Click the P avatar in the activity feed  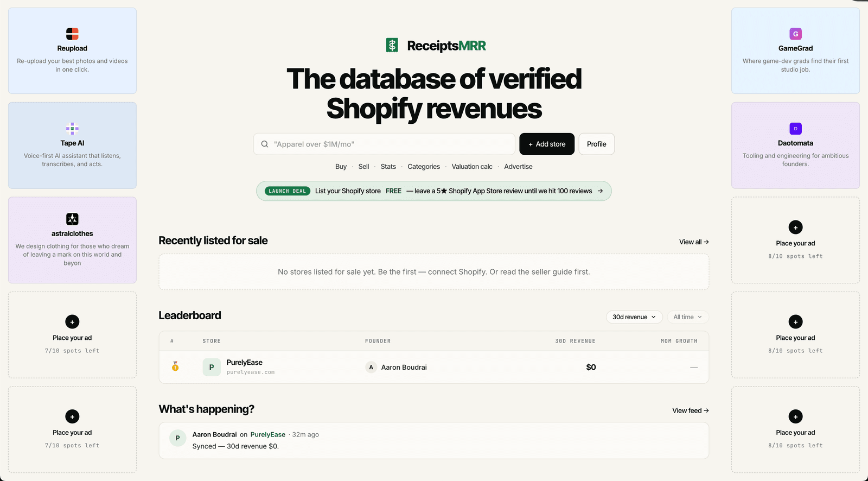click(x=177, y=438)
